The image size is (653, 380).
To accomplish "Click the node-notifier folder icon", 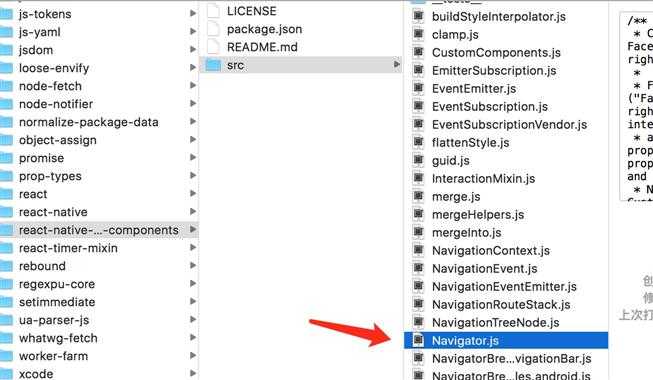I will point(6,104).
